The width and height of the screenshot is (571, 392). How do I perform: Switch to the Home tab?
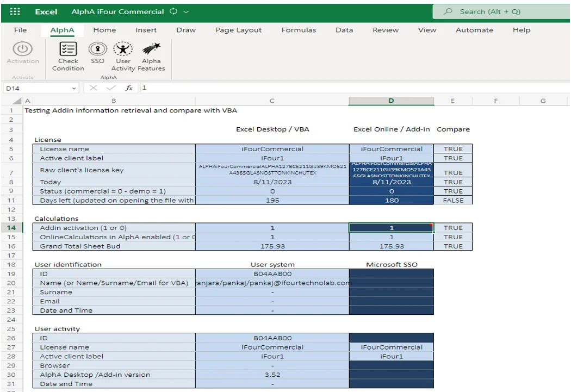[104, 30]
